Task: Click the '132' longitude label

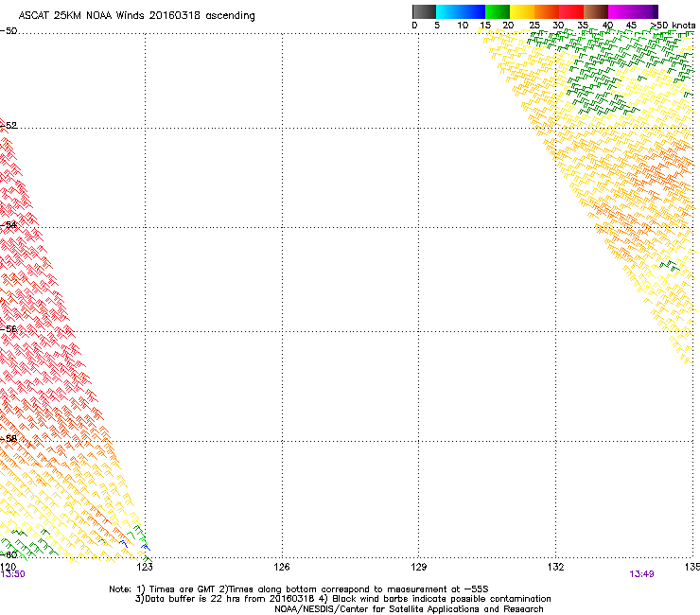Action: pyautogui.click(x=555, y=567)
